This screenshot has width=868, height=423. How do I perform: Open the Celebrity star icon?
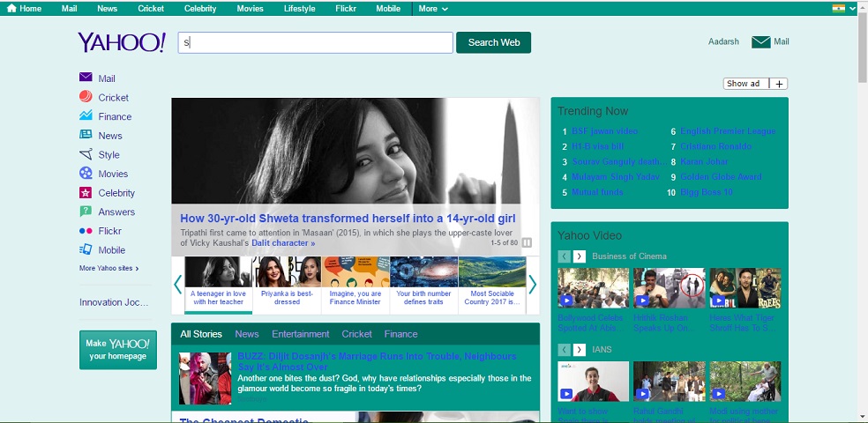click(x=86, y=192)
